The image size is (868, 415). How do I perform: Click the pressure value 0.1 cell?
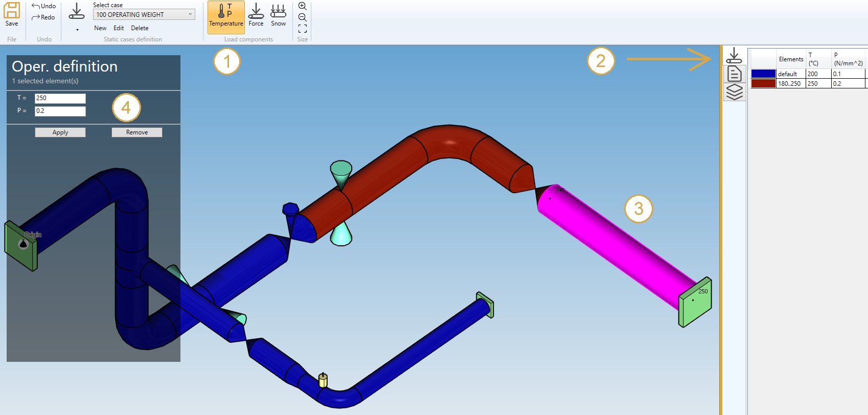coord(848,74)
